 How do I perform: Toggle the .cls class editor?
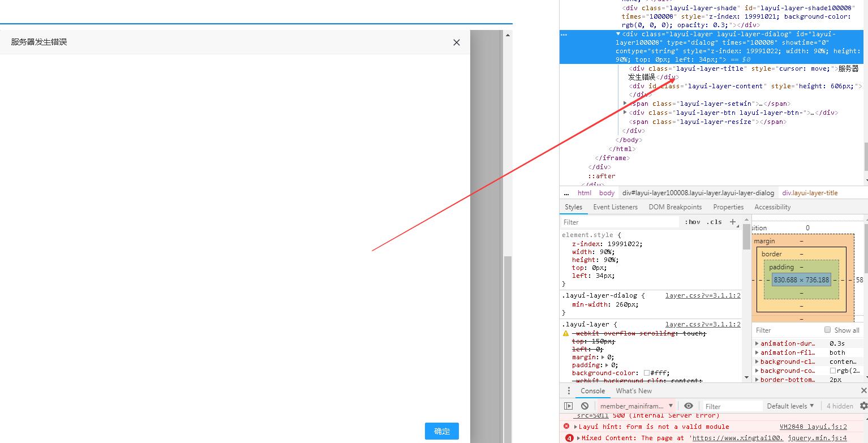tap(714, 222)
